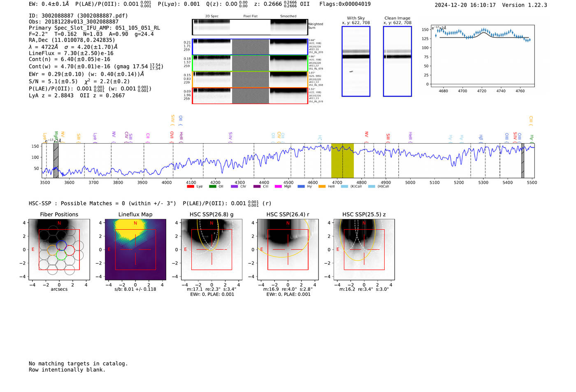This screenshot has width=576, height=392.
Task: Click the 's/b: 8.01 +/- 0.118' caption
Action: (135, 289)
